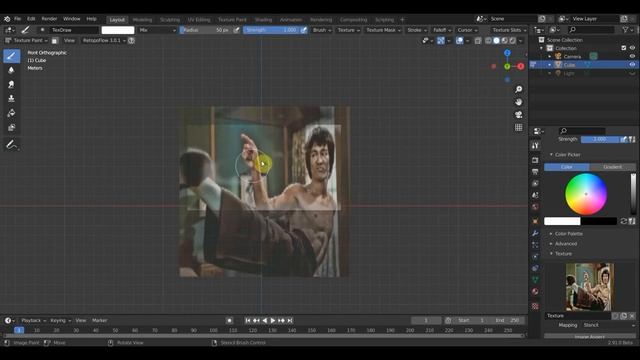Select the Annotate tool
The height and width of the screenshot is (360, 640).
pyautogui.click(x=11, y=144)
